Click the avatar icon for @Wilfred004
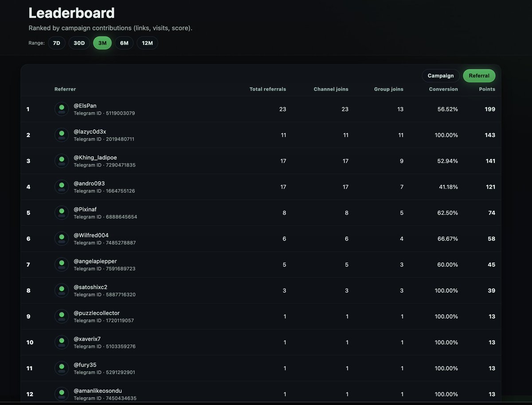Screen dimensions: 532x405 (x=62, y=239)
